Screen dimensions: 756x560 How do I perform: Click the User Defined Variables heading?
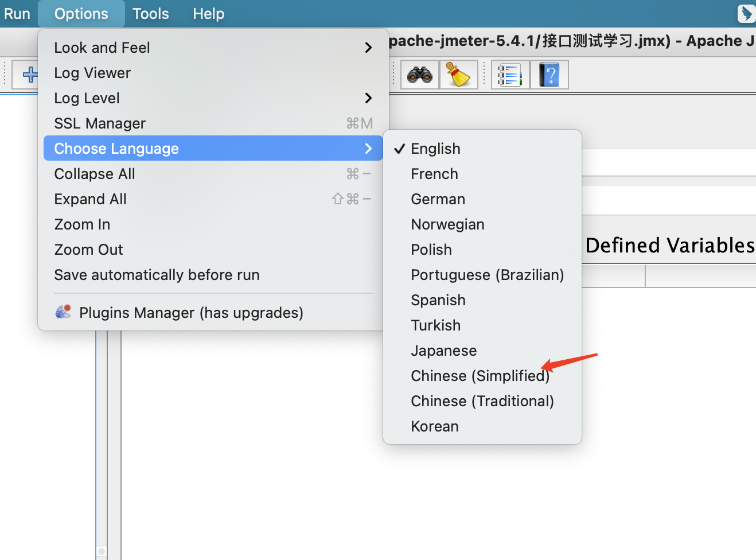(x=670, y=246)
